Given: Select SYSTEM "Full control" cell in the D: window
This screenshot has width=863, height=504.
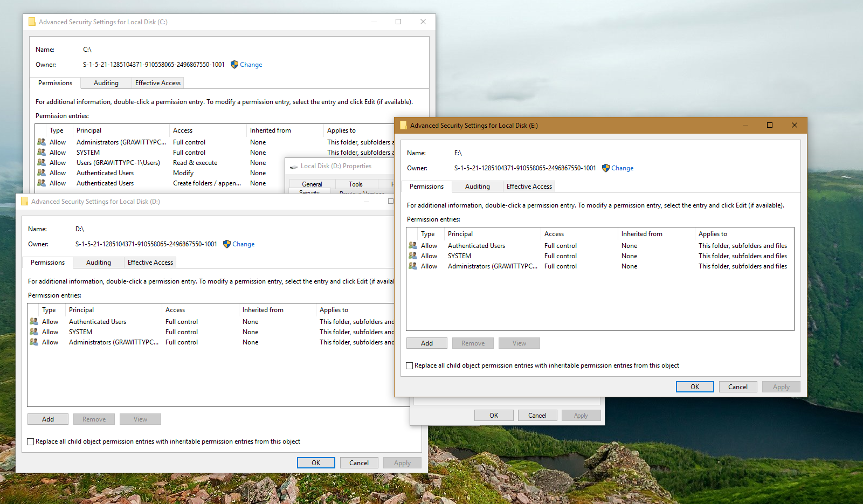Looking at the screenshot, I should click(x=182, y=332).
